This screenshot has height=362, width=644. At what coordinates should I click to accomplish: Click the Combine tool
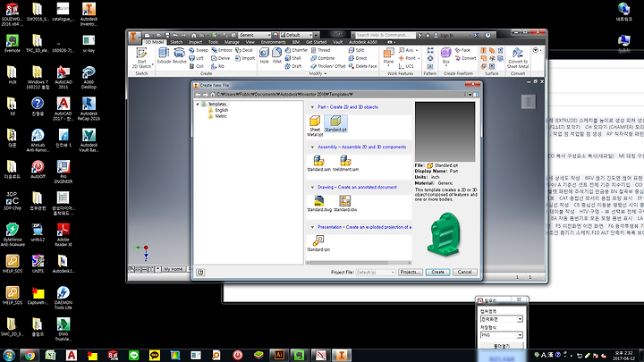click(x=322, y=58)
